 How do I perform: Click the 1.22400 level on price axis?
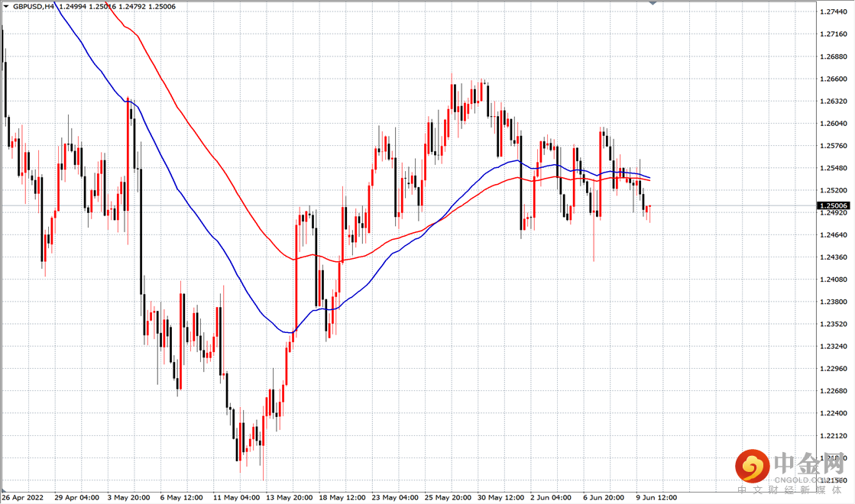pos(833,413)
